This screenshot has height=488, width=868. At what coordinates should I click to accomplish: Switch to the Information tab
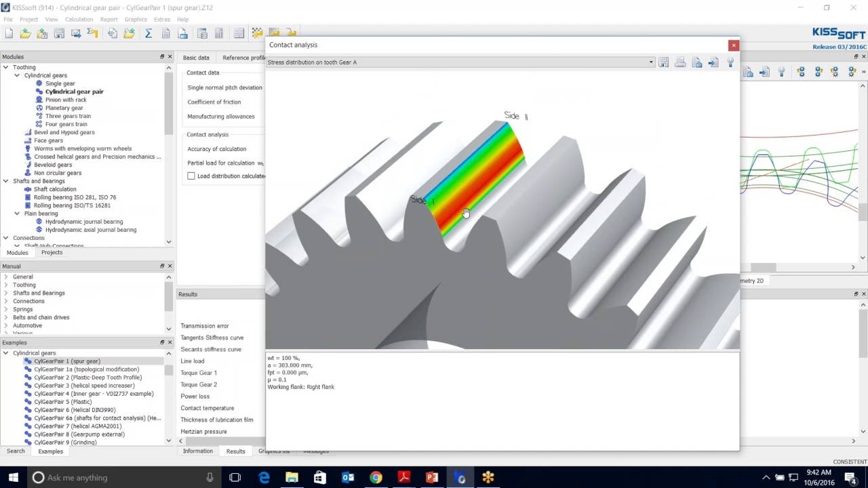click(x=198, y=451)
